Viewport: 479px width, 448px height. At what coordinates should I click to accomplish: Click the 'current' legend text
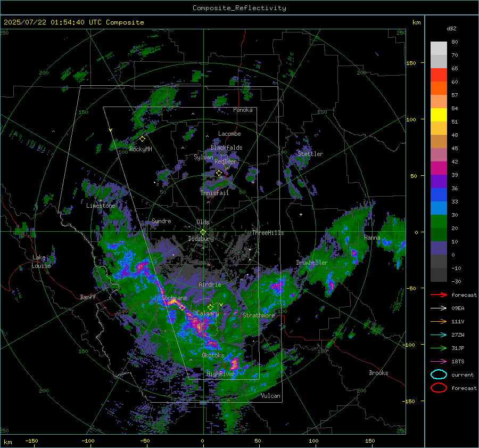point(463,374)
